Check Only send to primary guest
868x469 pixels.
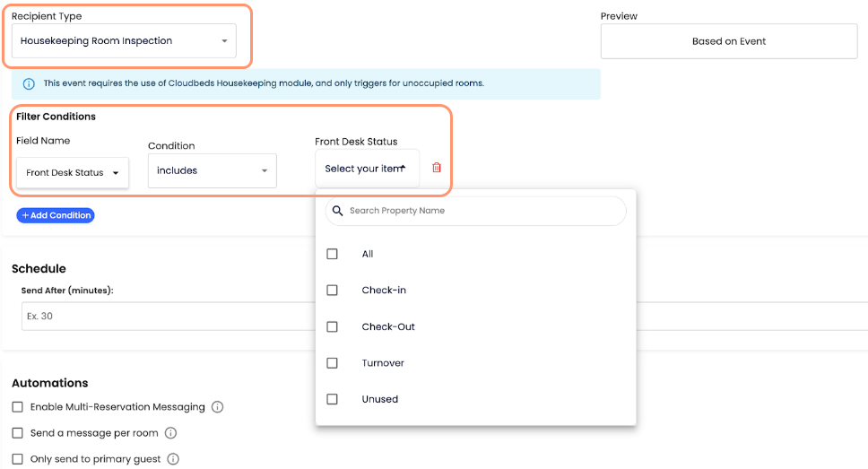coord(17,459)
